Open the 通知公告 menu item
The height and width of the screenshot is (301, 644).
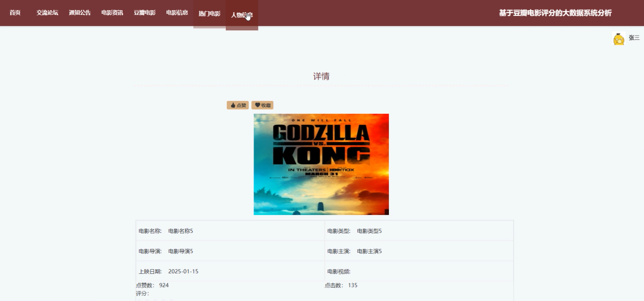(80, 13)
